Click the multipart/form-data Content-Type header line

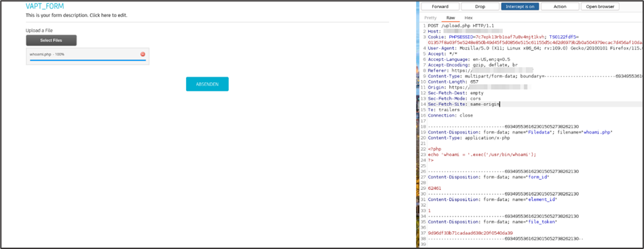coord(535,76)
